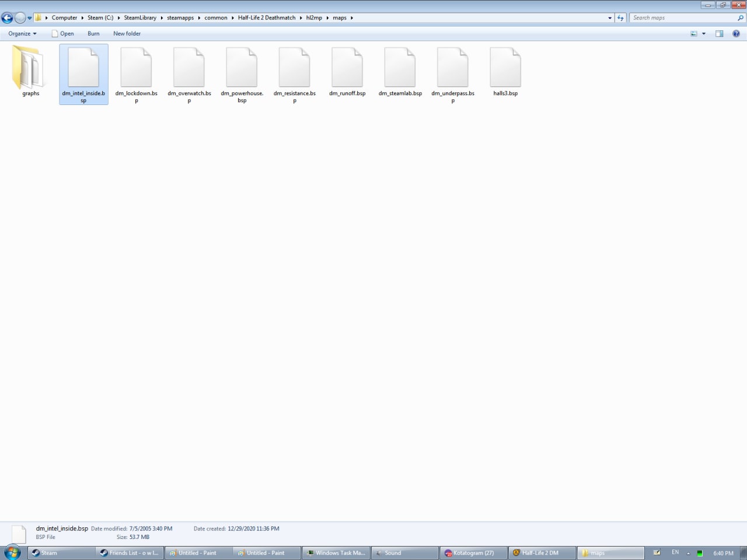Open the Organize menu
This screenshot has width=747, height=560.
22,33
